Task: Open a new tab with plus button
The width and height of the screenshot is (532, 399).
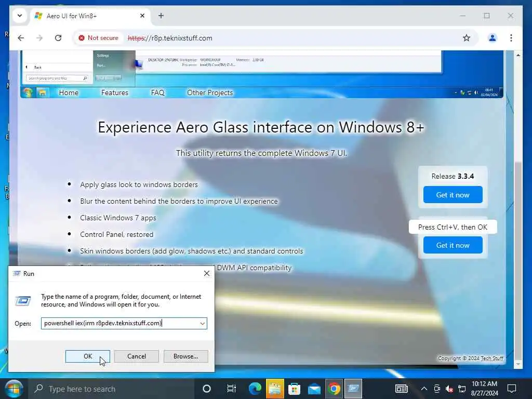Action: 161,16
